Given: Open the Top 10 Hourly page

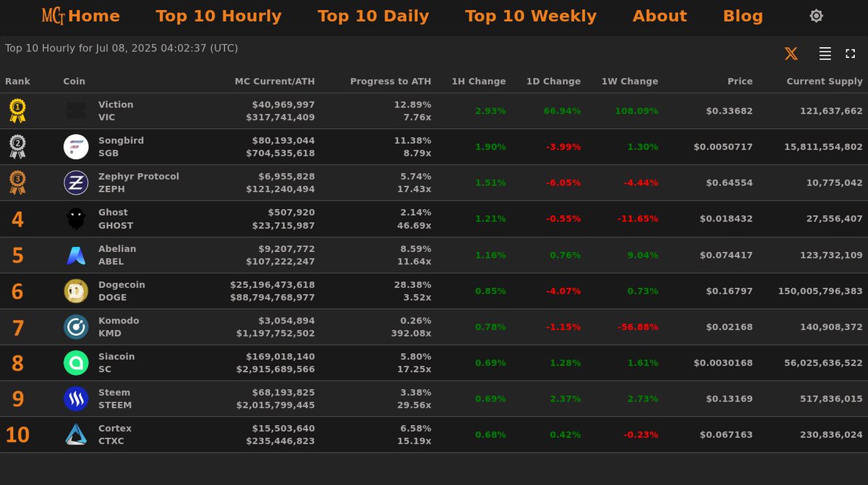Looking at the screenshot, I should [218, 16].
